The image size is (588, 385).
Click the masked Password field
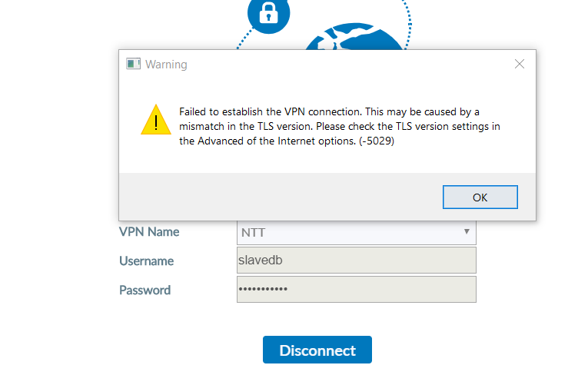356,290
